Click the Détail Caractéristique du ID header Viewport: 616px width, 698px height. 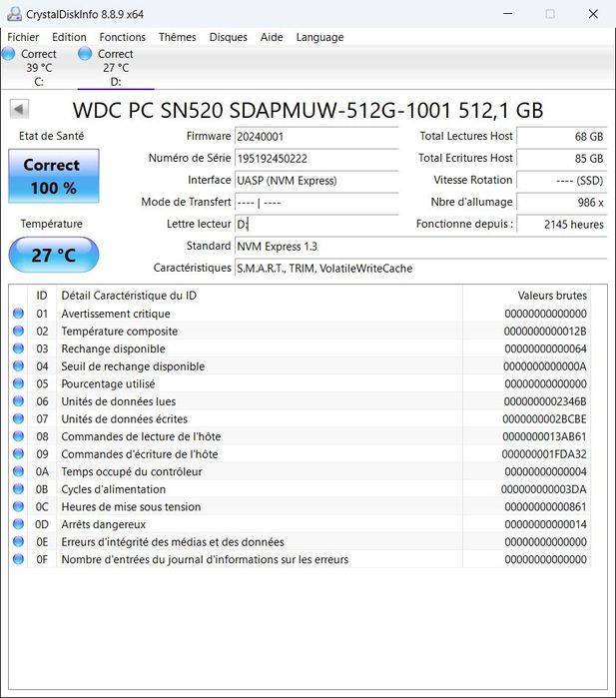[x=260, y=296]
